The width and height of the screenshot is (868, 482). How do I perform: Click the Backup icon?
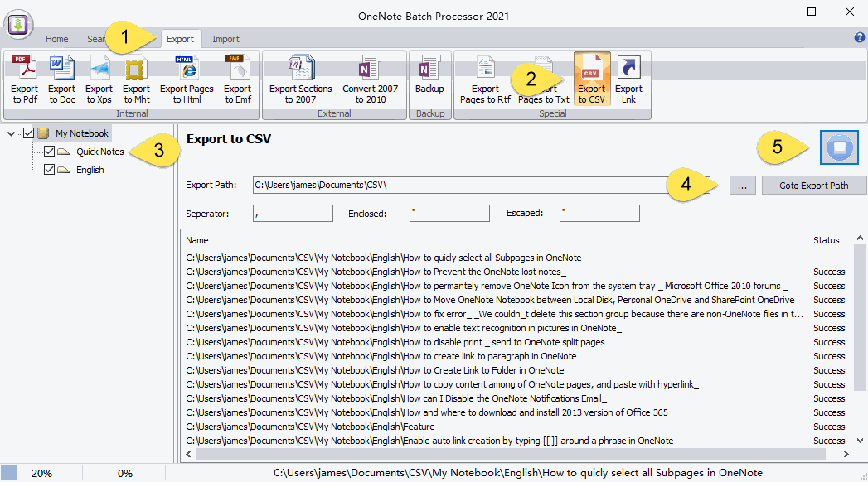pos(430,79)
